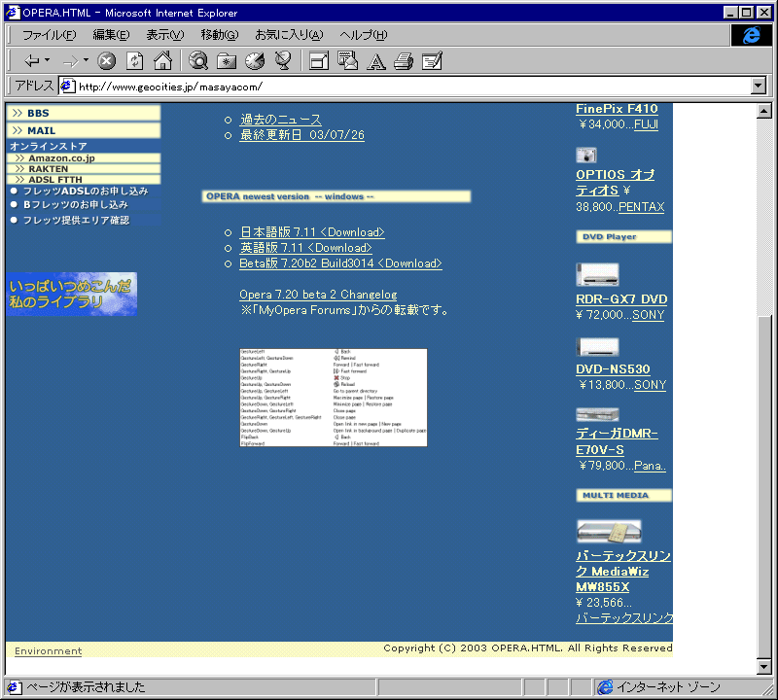This screenshot has height=700, width=778.
Task: Open the FinePix F410 product link
Action: point(617,109)
